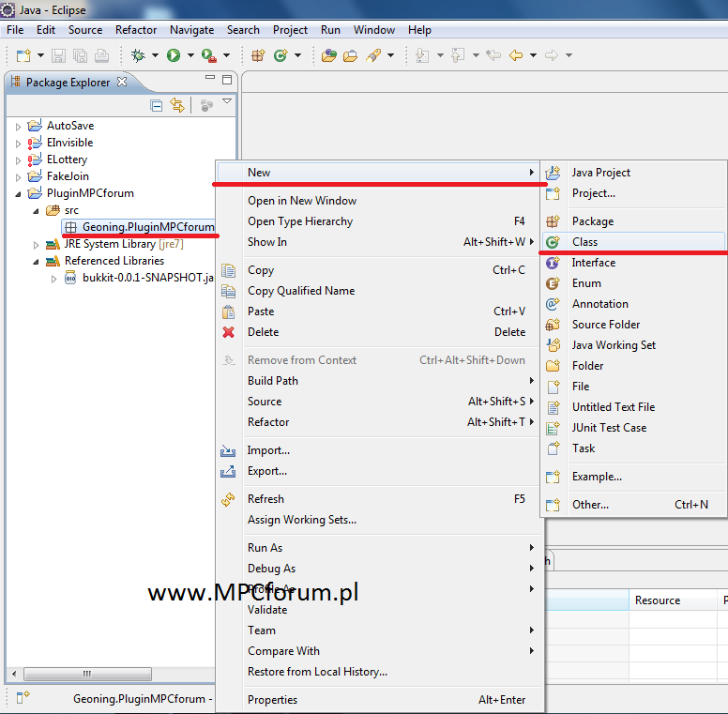Select Class in the New submenu
The image size is (728, 714).
click(x=633, y=242)
